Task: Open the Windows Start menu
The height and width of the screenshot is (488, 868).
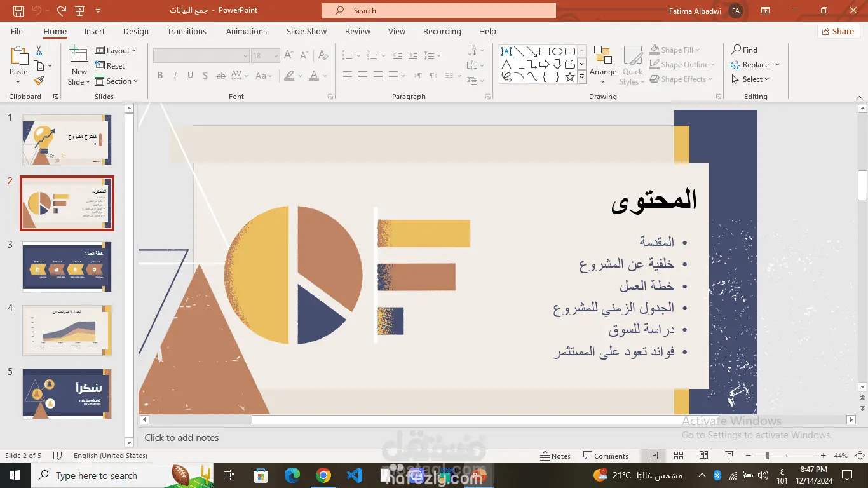Action: pos(15,475)
